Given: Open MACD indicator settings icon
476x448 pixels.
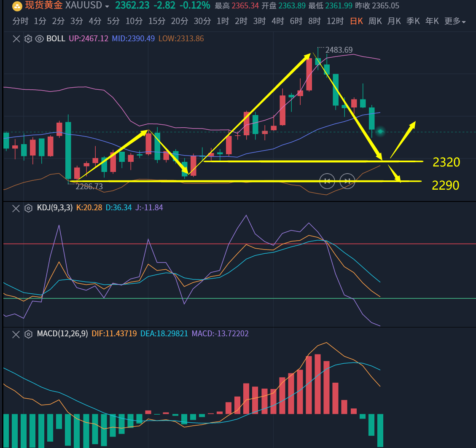Looking at the screenshot, I should click(28, 334).
